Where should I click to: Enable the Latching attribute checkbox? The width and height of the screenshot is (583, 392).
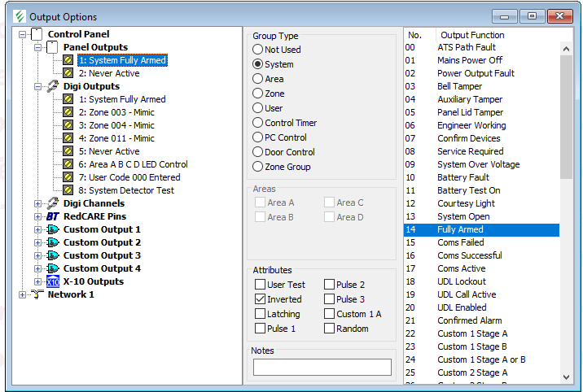[261, 314]
